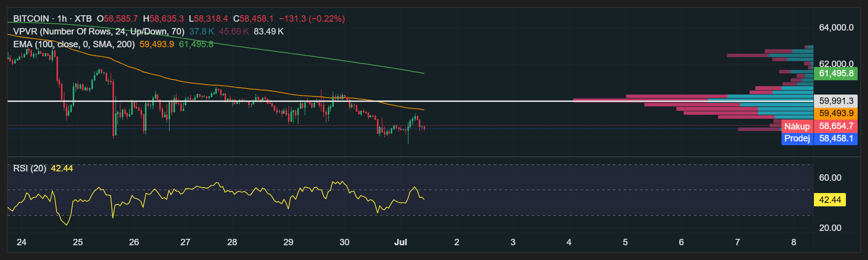
Task: Select the longest volume profile bar
Action: (x=693, y=100)
